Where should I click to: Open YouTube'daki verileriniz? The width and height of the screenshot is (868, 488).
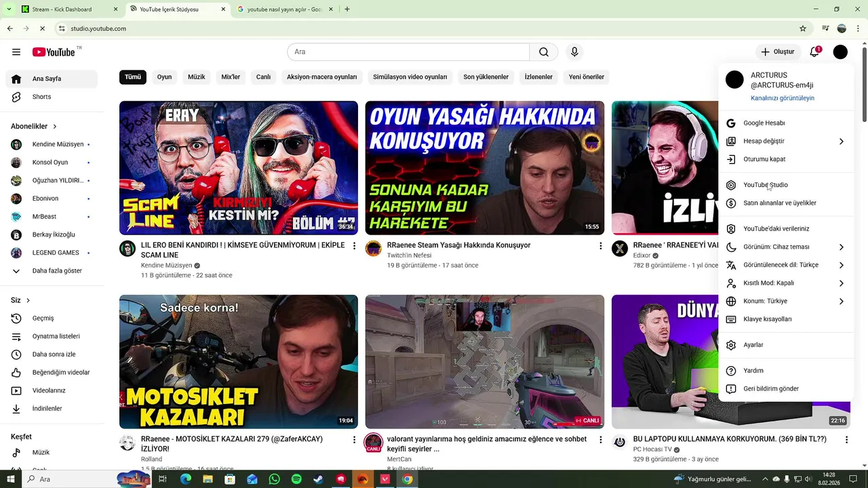[x=786, y=229]
